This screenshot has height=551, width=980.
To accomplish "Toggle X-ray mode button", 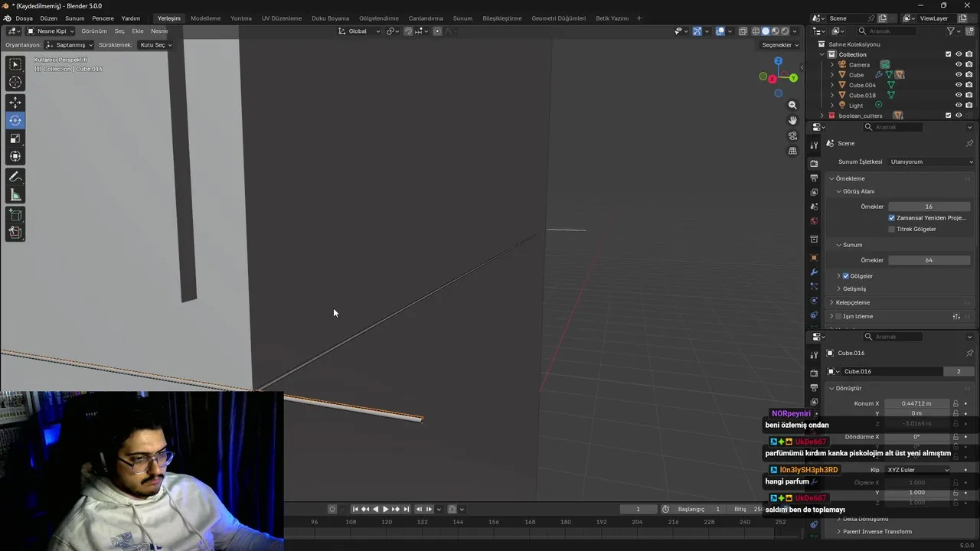I will pos(743,31).
